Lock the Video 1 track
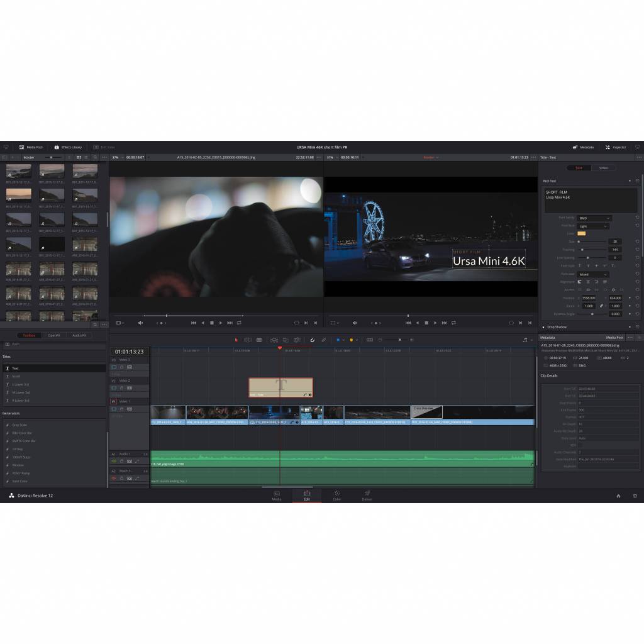 pos(121,409)
